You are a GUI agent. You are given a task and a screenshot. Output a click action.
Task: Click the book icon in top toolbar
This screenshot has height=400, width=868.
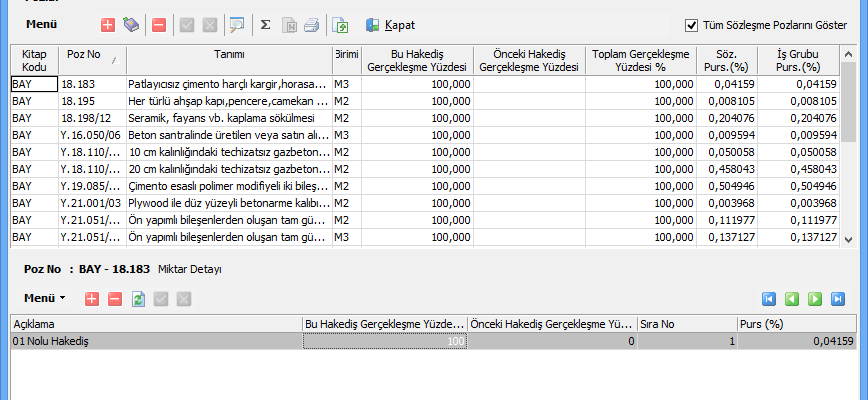130,24
